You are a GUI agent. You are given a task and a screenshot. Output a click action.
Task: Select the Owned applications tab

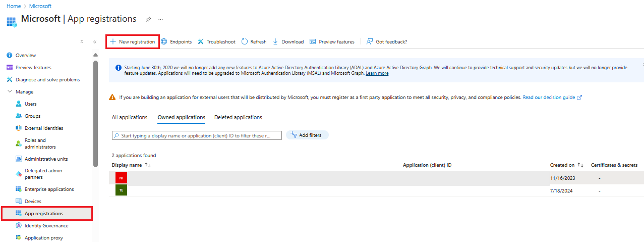182,117
